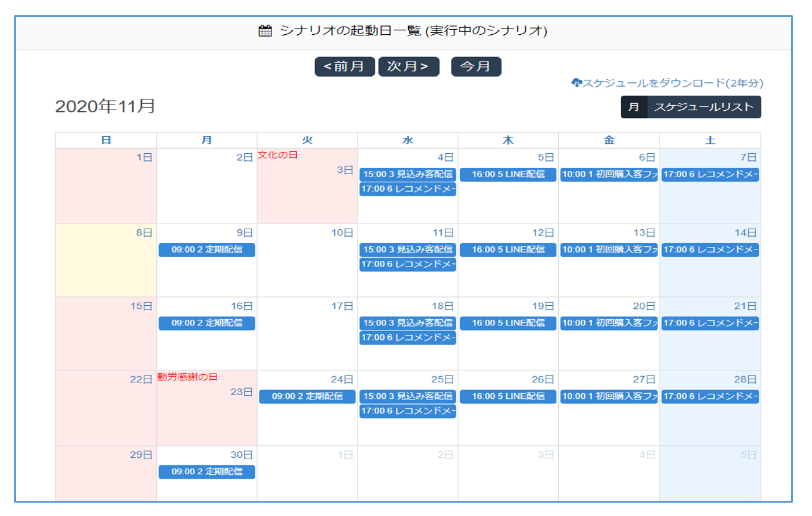Open 15:00 見込み客配信 event on the 11th

click(408, 250)
